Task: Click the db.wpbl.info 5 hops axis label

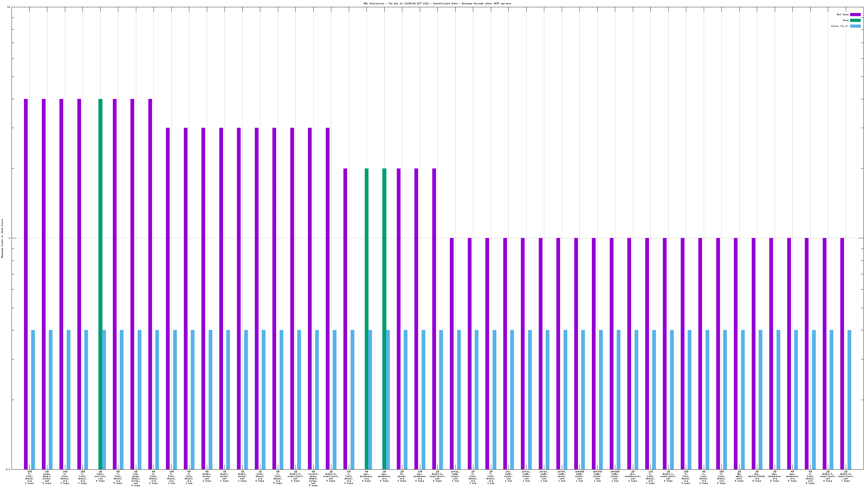Action: pos(739,476)
